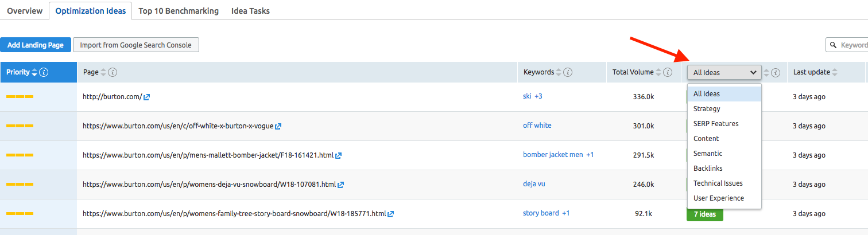Viewport: 868px width, 235px height.
Task: Click the ski keyword link
Action: click(527, 96)
